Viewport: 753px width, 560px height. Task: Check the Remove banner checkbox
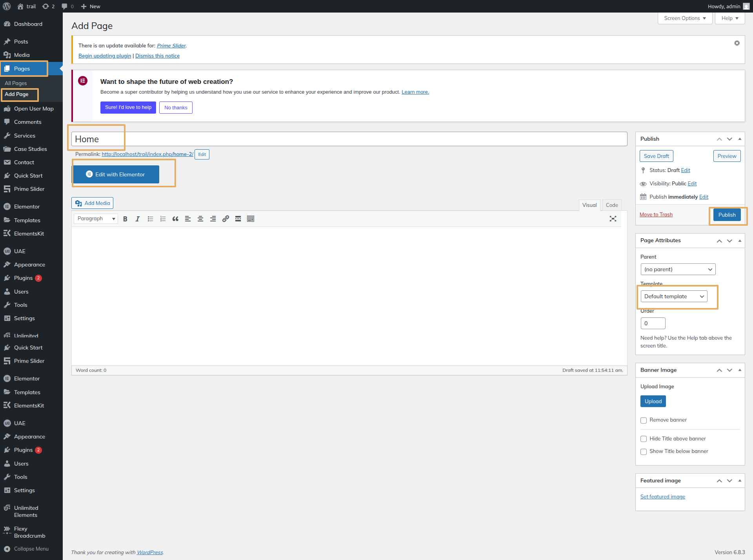[644, 420]
